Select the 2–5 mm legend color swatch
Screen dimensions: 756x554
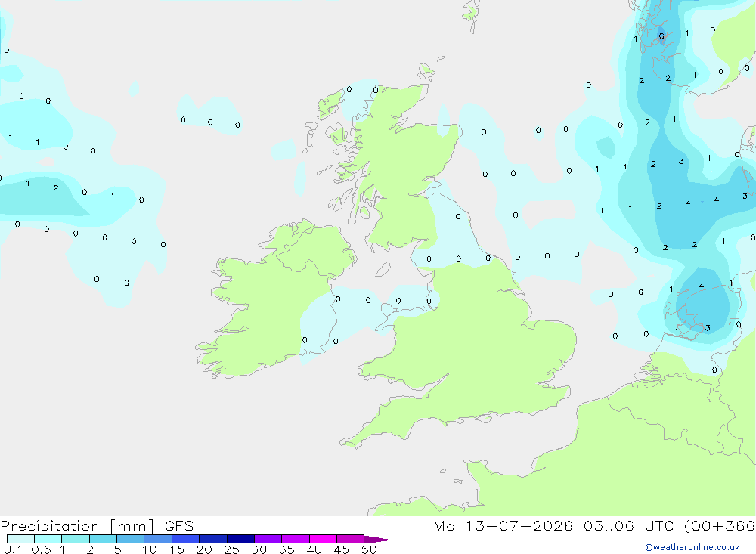point(103,539)
